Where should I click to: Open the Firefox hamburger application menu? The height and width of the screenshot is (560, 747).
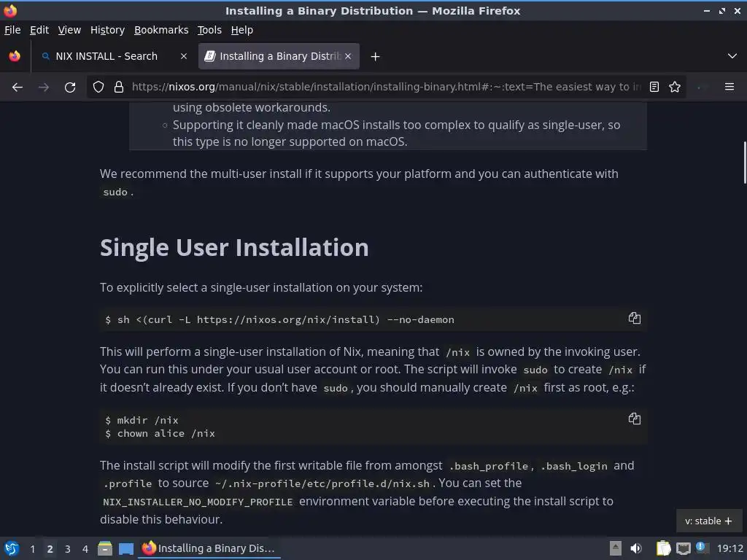(729, 87)
